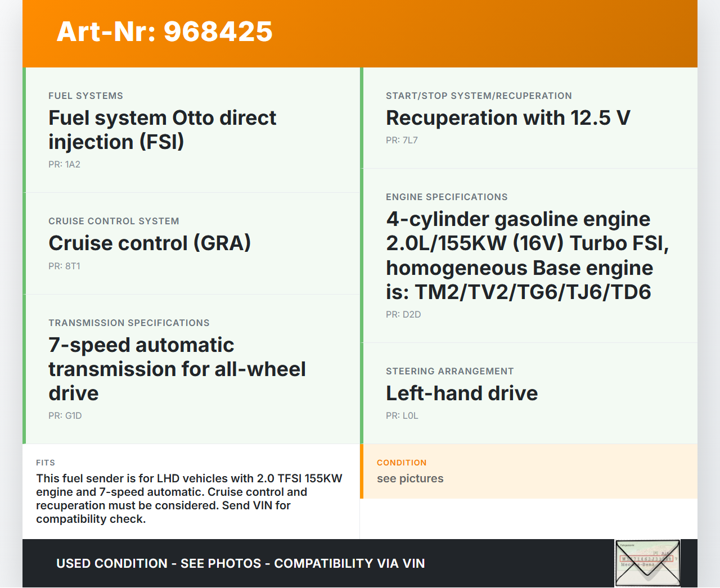The image size is (720, 588).
Task: Select the 7-speed automatic transmission entry
Action: tap(177, 369)
